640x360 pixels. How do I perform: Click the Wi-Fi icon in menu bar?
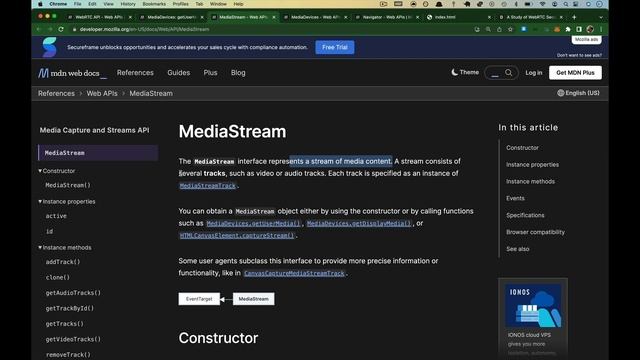point(543,4)
